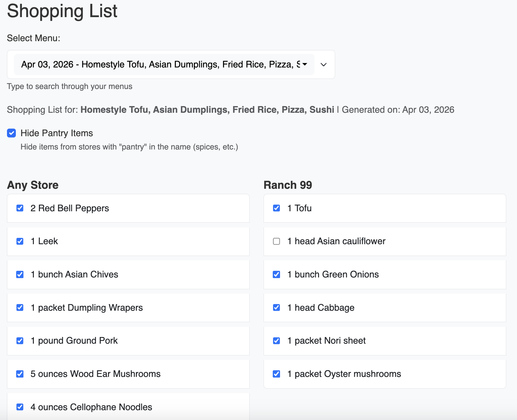Uncheck the 1 packet Nori sheet item

(x=276, y=340)
